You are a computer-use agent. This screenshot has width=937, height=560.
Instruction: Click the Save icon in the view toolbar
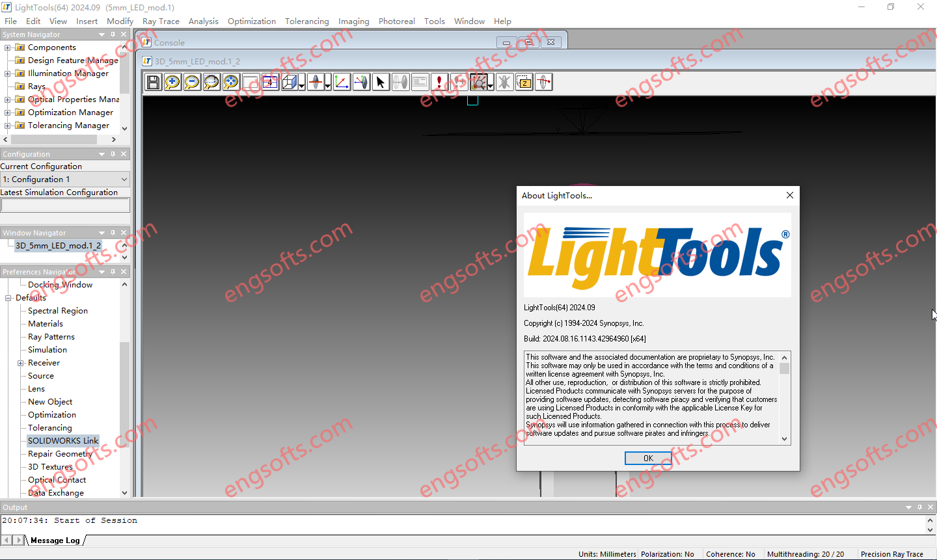(153, 82)
